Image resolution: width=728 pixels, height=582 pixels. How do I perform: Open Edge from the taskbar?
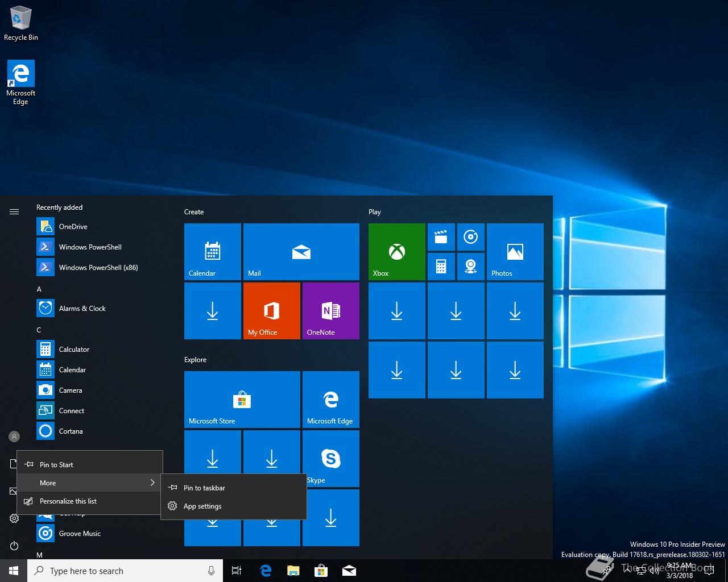pos(266,571)
